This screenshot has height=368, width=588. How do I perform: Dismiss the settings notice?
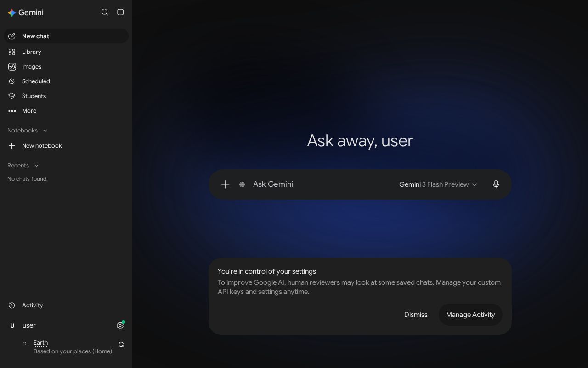coord(416,315)
